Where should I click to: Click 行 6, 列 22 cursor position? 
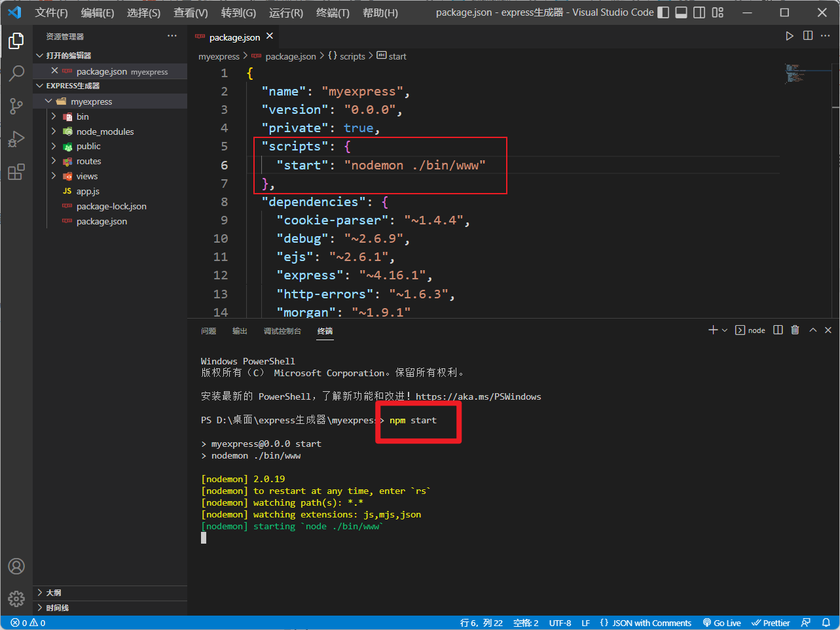click(481, 623)
